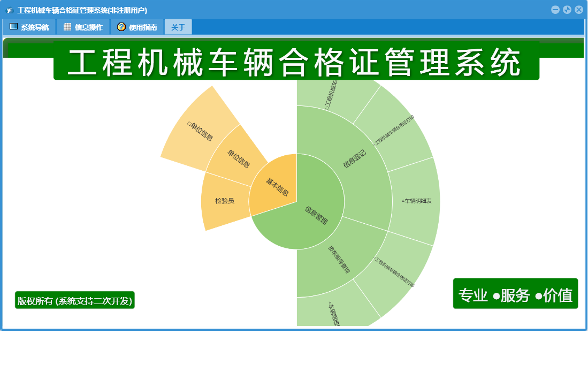Select the 信息登记 ring segment
The width and height of the screenshot is (588, 387).
pos(354,158)
